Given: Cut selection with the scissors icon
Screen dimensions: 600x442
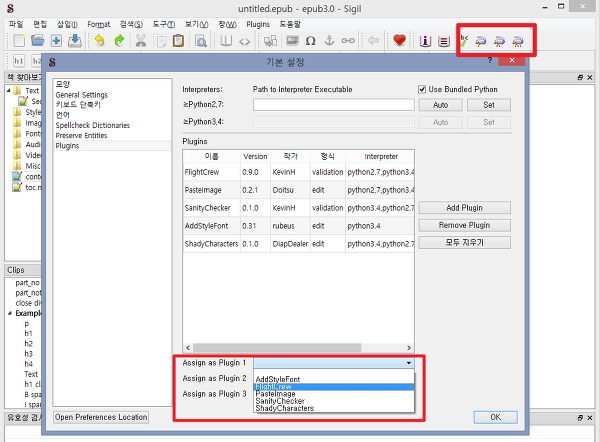Looking at the screenshot, I should pyautogui.click(x=141, y=40).
